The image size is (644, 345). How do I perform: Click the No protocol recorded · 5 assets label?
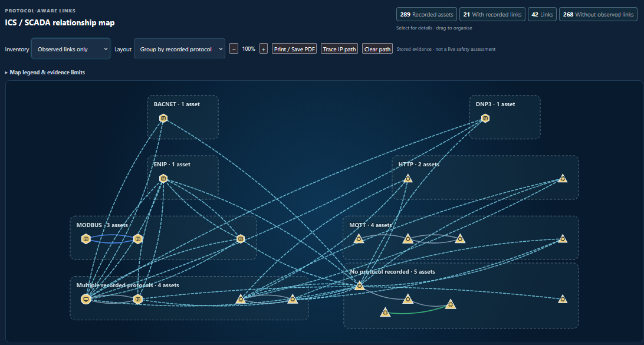click(x=392, y=272)
